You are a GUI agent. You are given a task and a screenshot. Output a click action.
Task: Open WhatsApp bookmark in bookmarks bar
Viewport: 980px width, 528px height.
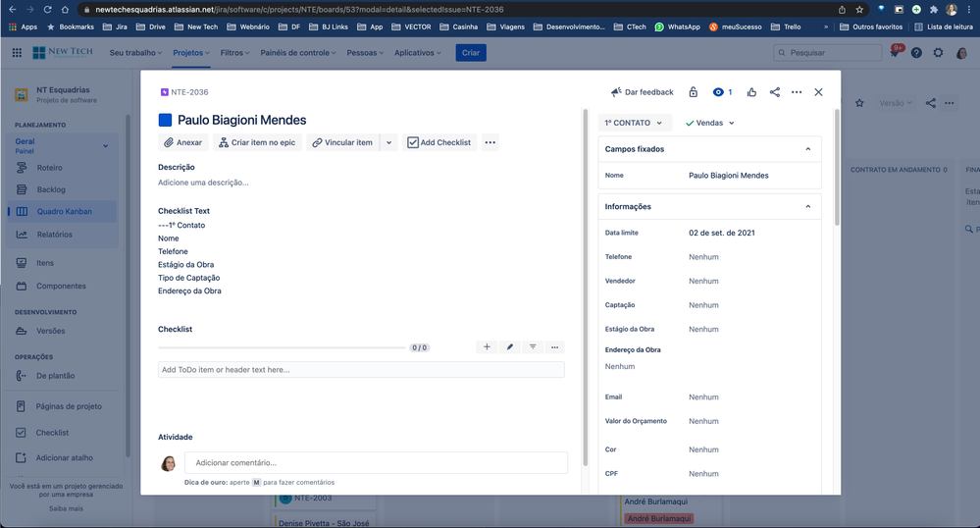pos(678,26)
